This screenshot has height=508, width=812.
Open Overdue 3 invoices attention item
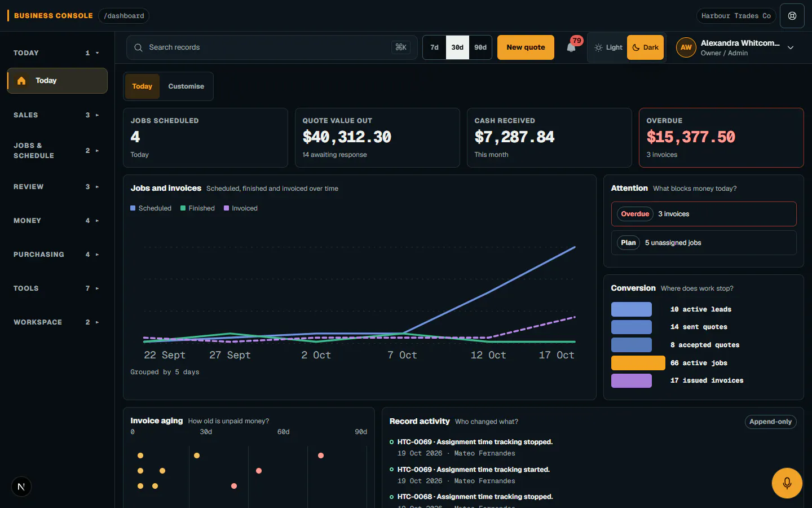point(704,214)
